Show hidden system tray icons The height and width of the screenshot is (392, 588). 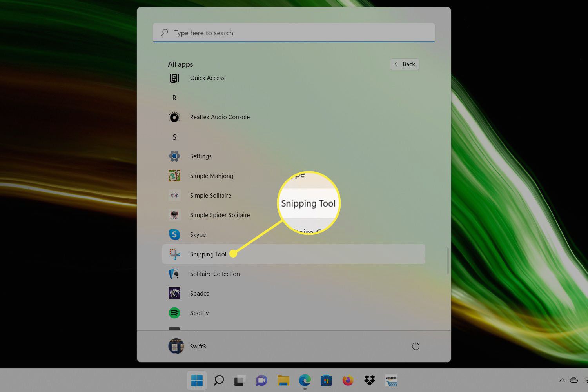tap(562, 380)
